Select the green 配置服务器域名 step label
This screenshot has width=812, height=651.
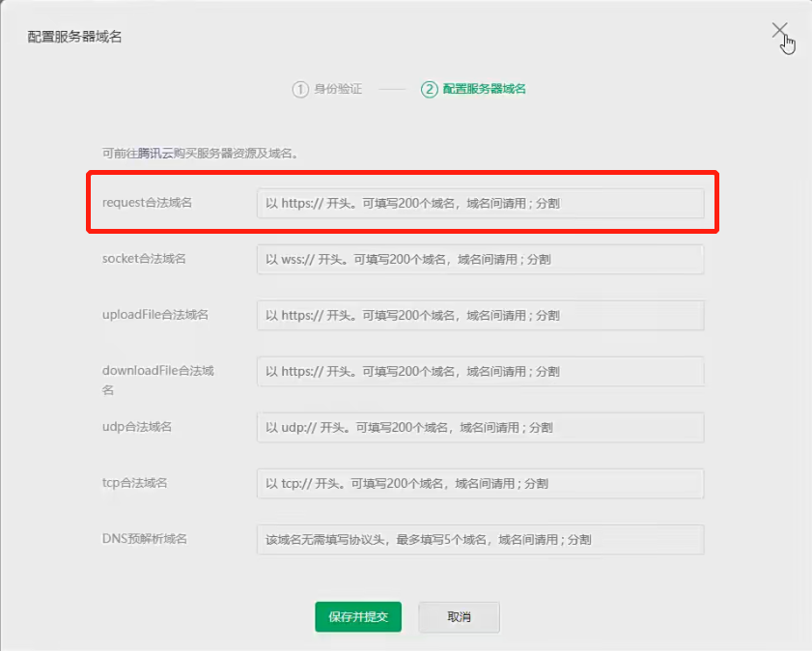point(484,89)
